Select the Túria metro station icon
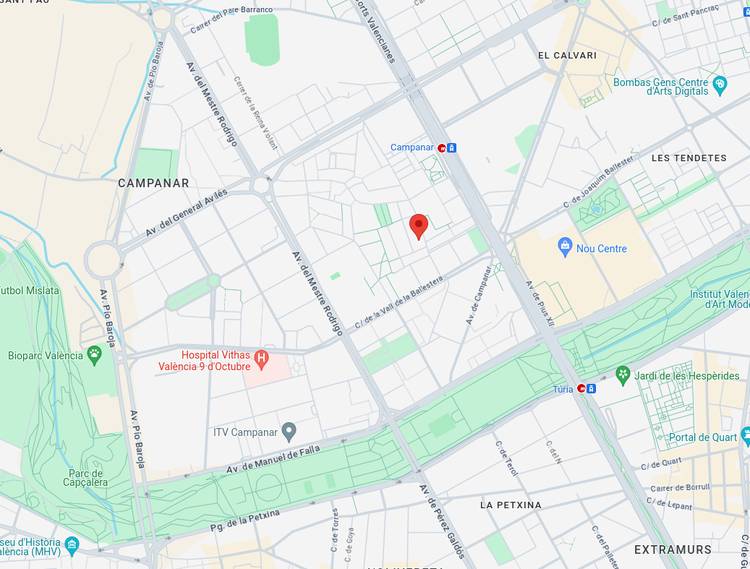This screenshot has height=569, width=750. [586, 389]
